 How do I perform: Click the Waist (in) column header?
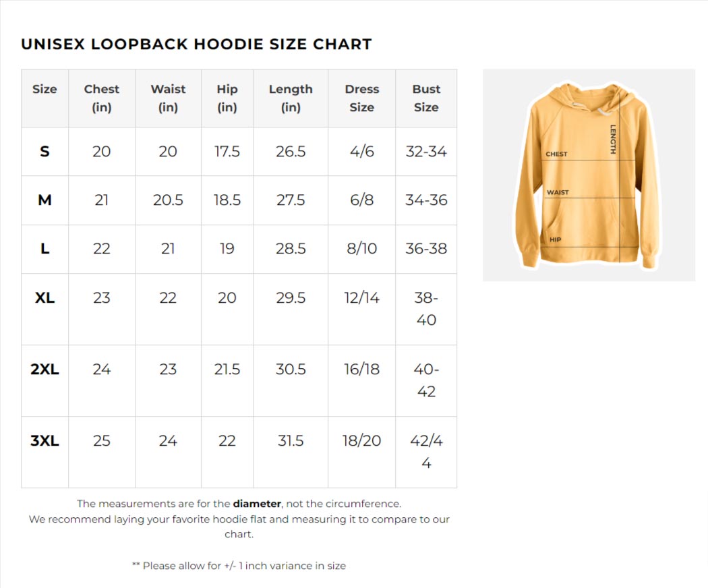click(168, 98)
